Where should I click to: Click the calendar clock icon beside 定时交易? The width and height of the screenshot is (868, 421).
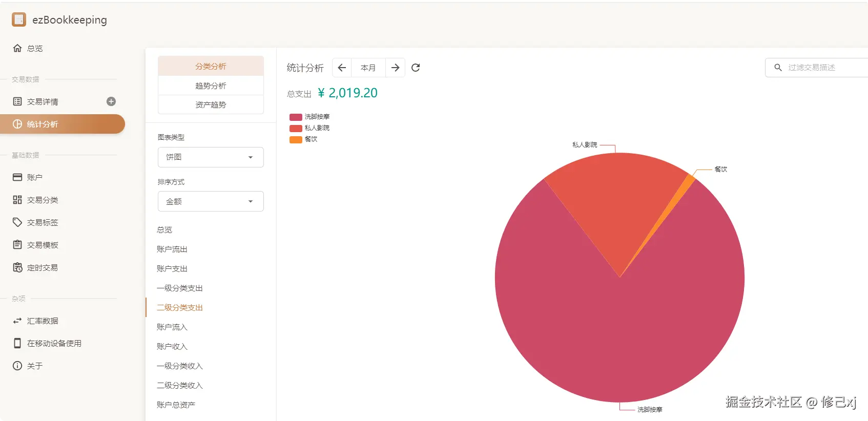coord(17,267)
